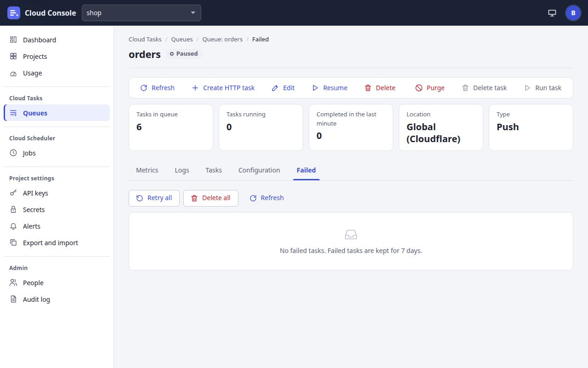Screen dimensions: 588x368
Task: Switch to the Configuration tab
Action: 259,170
